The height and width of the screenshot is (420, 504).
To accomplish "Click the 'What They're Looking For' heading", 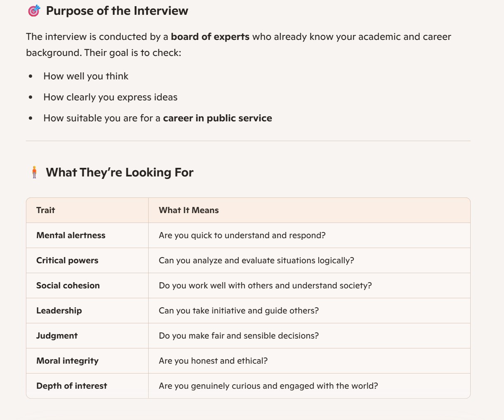I will point(119,172).
